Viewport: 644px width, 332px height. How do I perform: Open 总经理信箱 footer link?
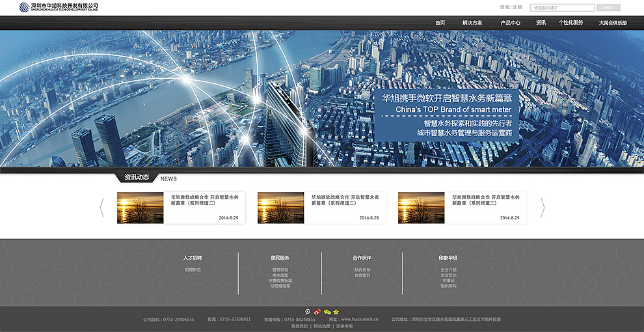[x=280, y=286]
